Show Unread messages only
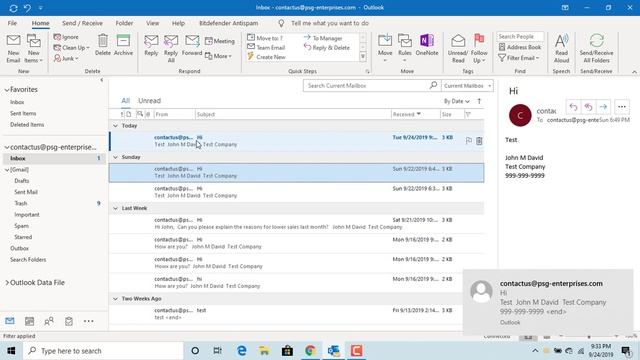Image resolution: width=640 pixels, height=360 pixels. (x=149, y=100)
